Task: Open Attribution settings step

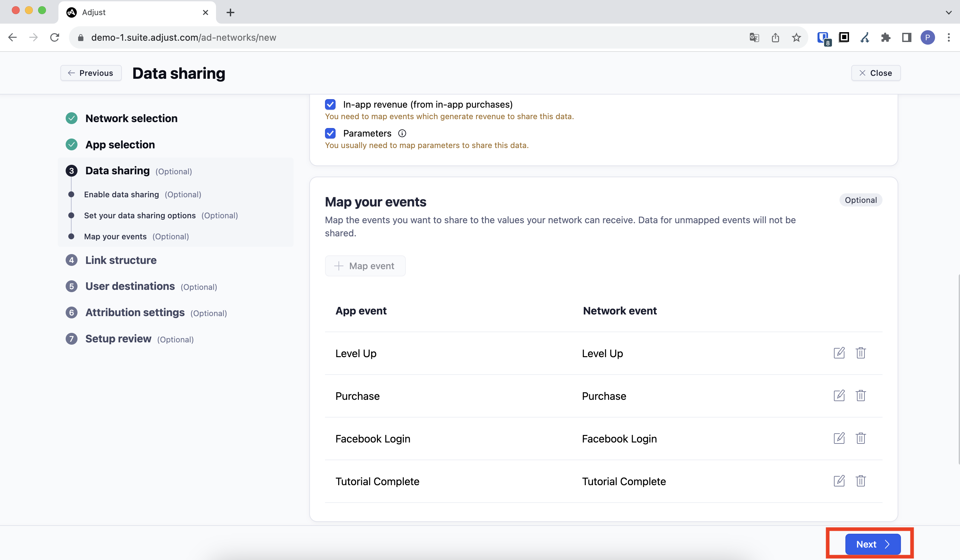Action: [135, 312]
